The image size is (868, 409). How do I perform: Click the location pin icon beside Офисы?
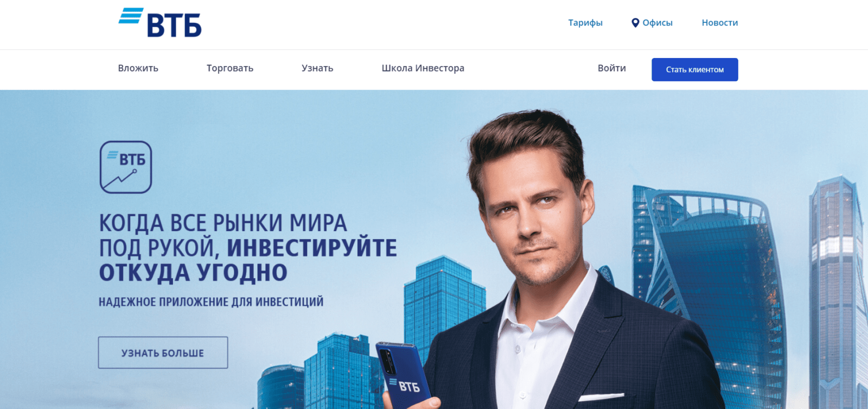(x=635, y=23)
